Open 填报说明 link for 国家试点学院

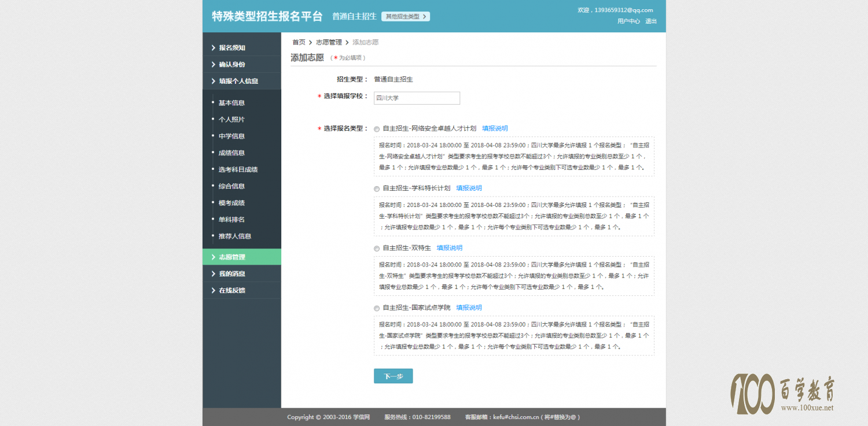point(469,308)
